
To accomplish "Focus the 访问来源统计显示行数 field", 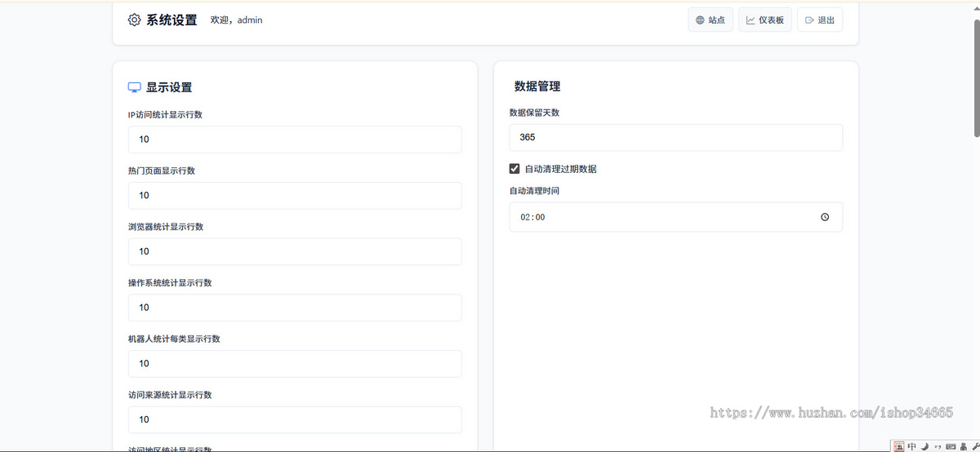I will click(x=295, y=419).
